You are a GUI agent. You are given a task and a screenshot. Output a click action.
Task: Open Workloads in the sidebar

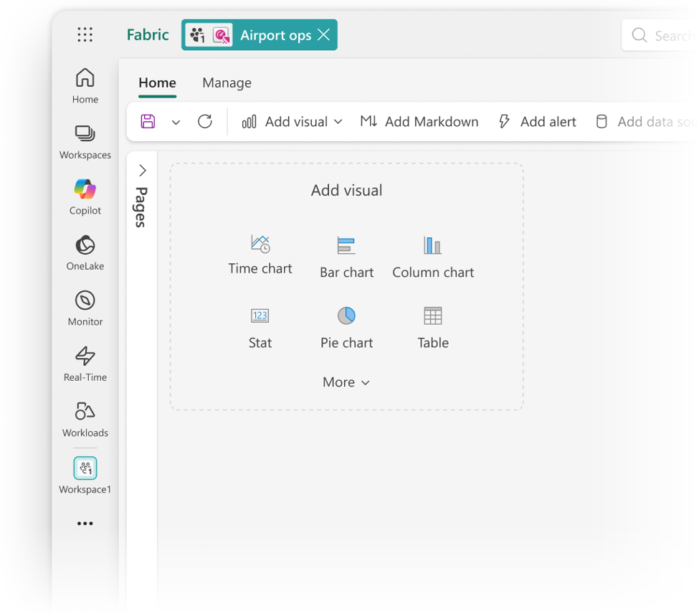[x=85, y=420]
